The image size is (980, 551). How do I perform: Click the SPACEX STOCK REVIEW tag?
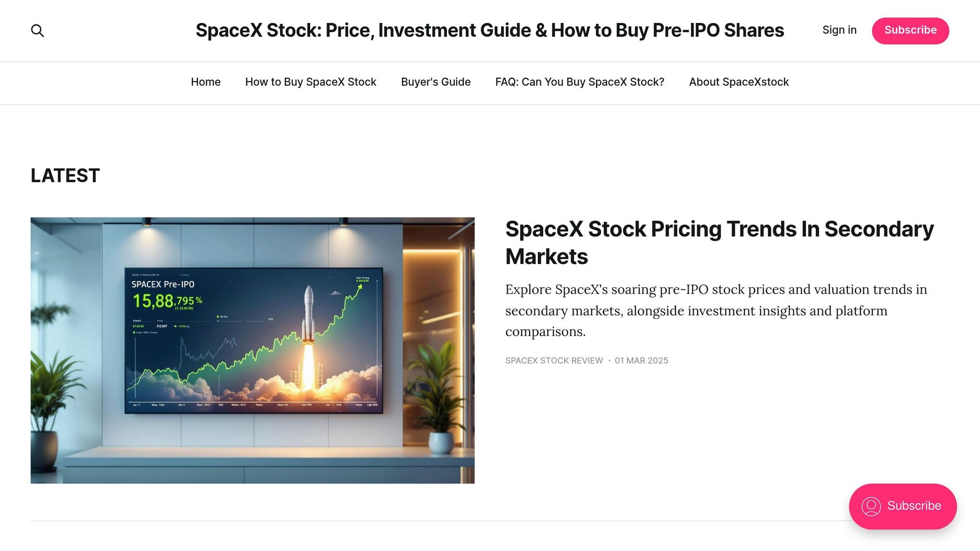pyautogui.click(x=554, y=360)
